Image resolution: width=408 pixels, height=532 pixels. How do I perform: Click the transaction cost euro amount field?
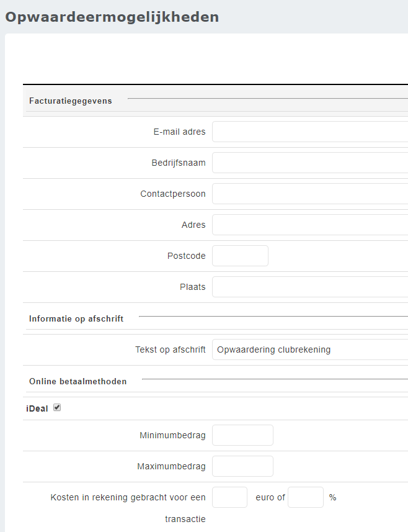229,497
